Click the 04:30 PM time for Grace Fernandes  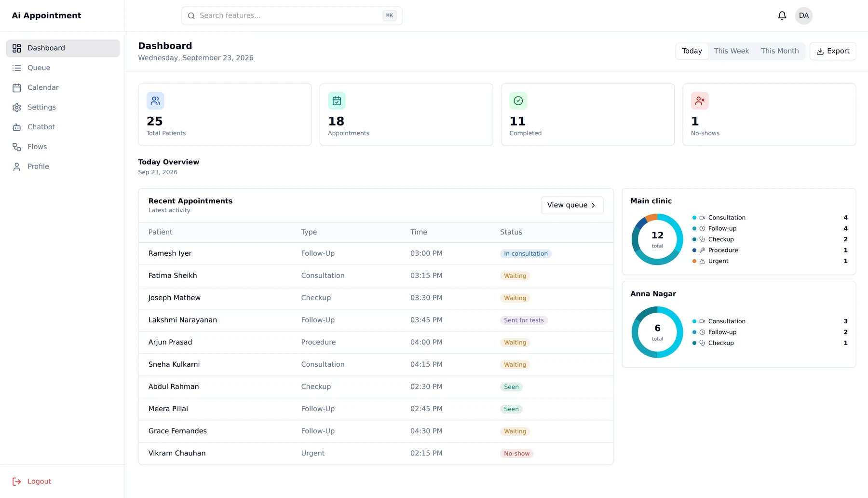pyautogui.click(x=426, y=431)
